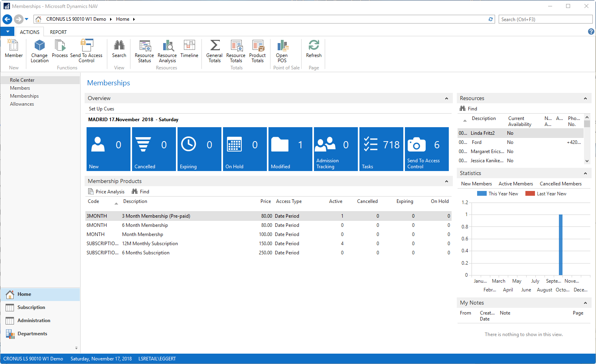The height and width of the screenshot is (364, 596).
Task: Click the This Year New legend swatch
Action: click(482, 194)
